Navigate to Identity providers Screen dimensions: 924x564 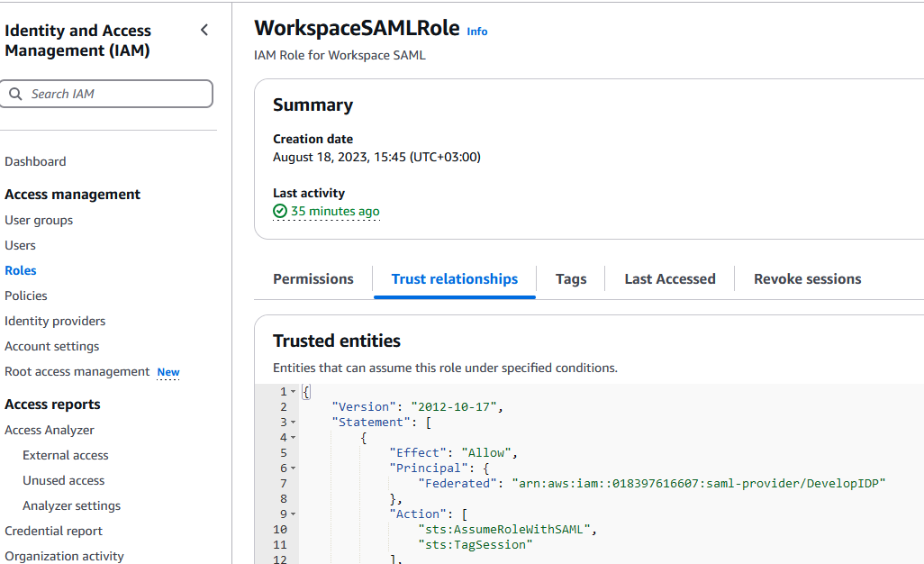tap(55, 322)
